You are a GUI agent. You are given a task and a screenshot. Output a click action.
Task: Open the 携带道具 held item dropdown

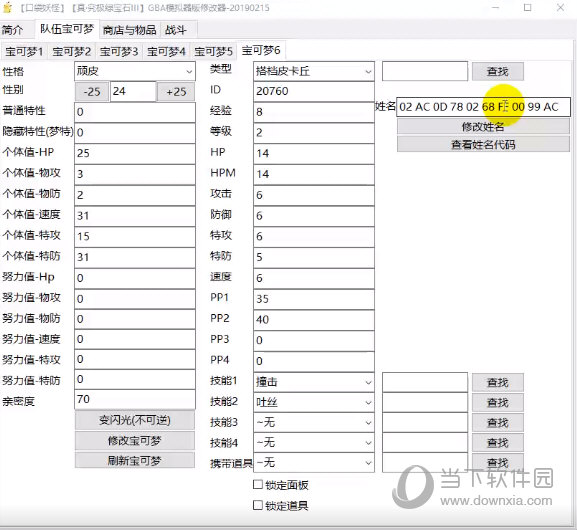(x=314, y=463)
